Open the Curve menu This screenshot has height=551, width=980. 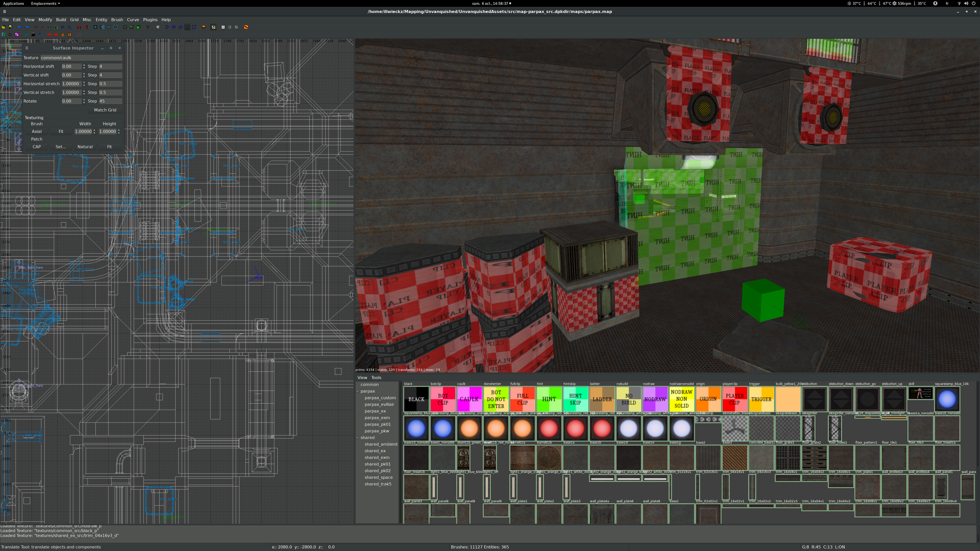coord(133,19)
